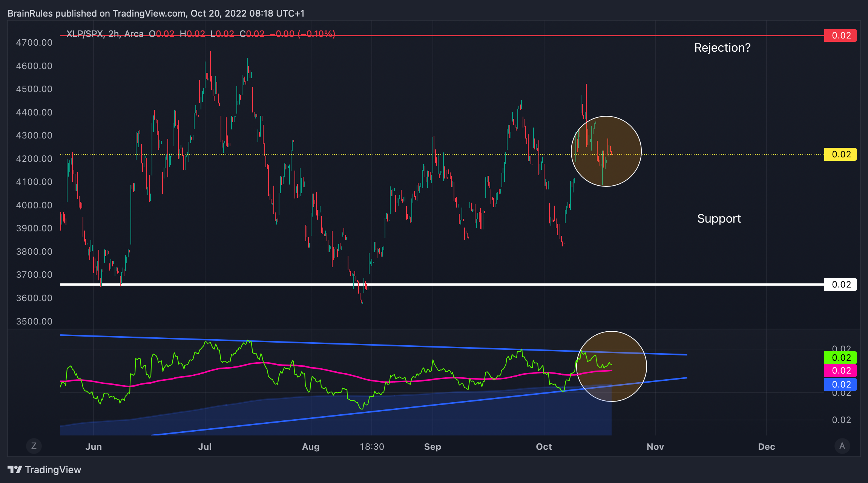Click the 'Jul' time axis label

(205, 447)
